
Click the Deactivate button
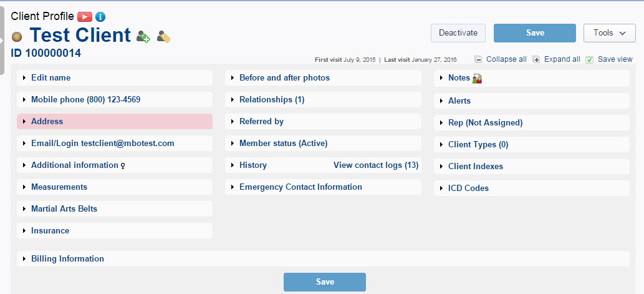pos(458,33)
